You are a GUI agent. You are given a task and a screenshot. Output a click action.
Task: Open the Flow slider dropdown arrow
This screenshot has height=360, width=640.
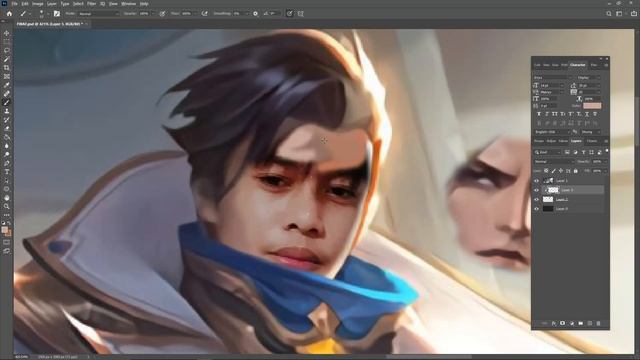[x=196, y=13]
